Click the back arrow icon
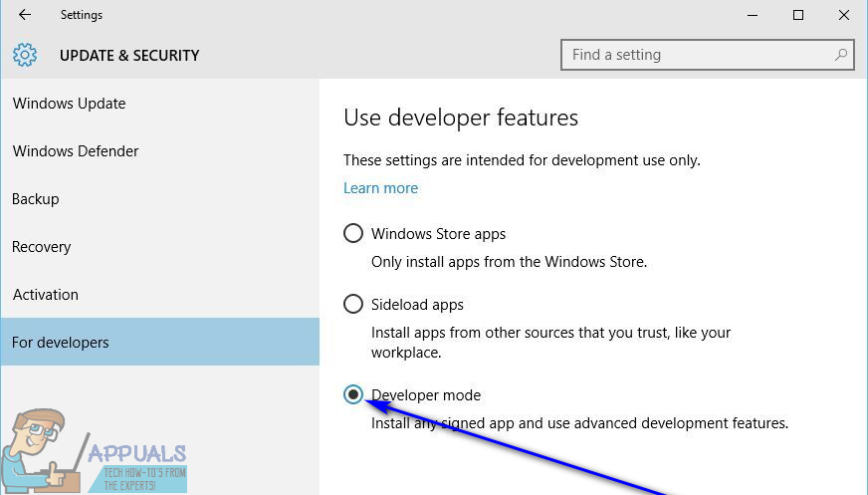The image size is (868, 495). coord(25,15)
